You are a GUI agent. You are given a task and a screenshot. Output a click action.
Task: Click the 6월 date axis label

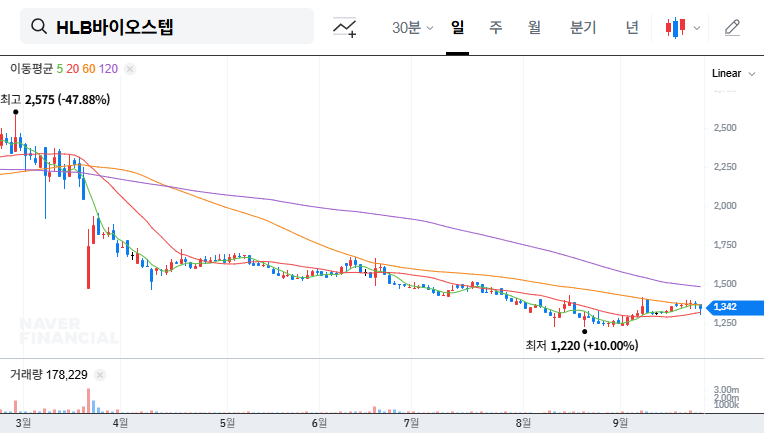319,423
